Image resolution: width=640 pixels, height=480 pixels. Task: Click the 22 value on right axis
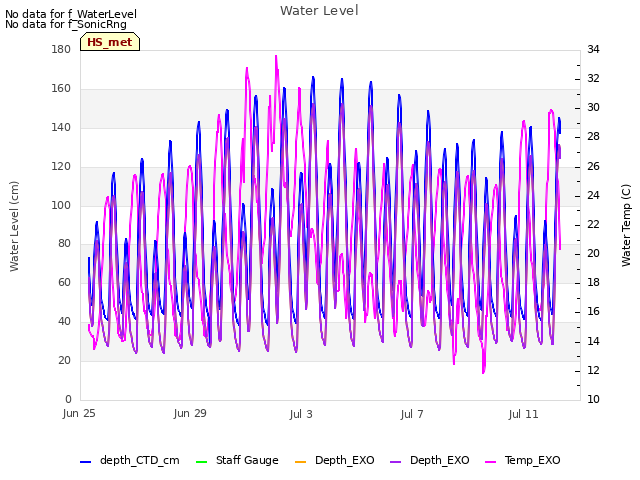coord(593,224)
